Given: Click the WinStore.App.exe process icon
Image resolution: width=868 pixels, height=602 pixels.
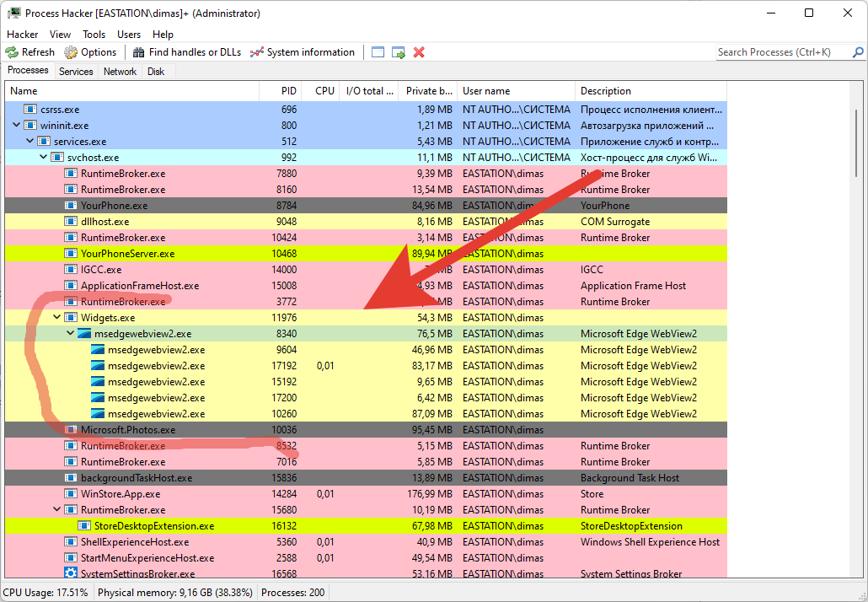Looking at the screenshot, I should pos(70,494).
